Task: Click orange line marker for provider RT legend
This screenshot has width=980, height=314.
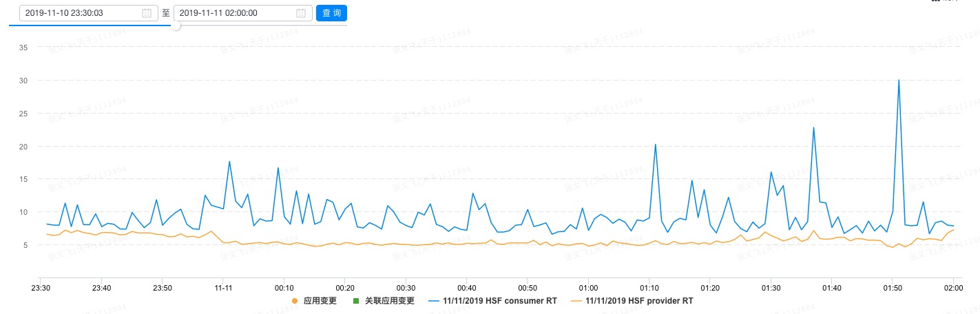Action: (x=577, y=301)
